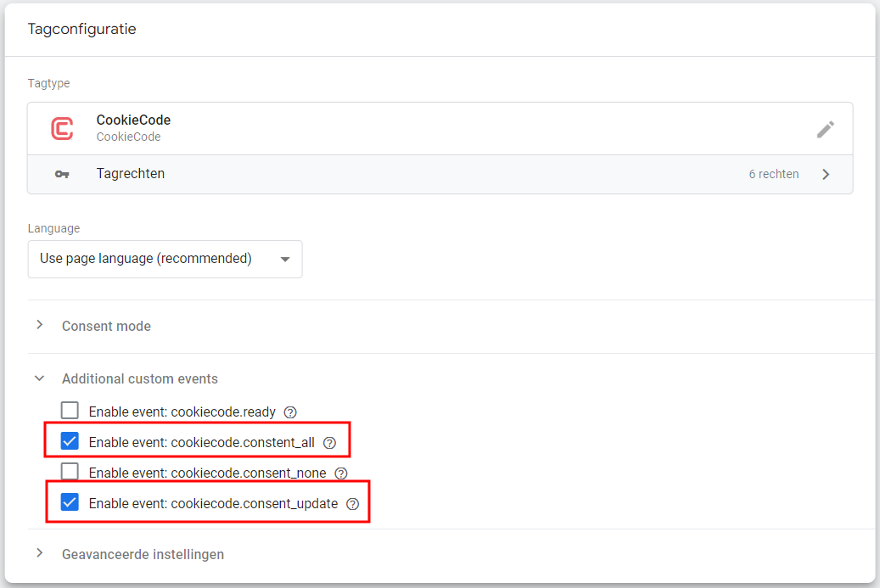Click the Tagtype label

(49, 84)
